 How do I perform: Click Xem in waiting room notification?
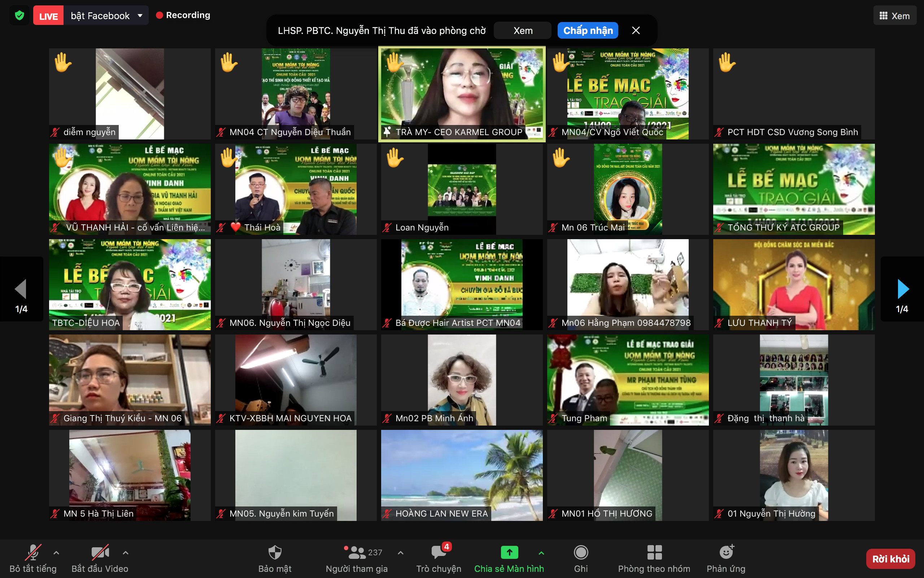523,31
